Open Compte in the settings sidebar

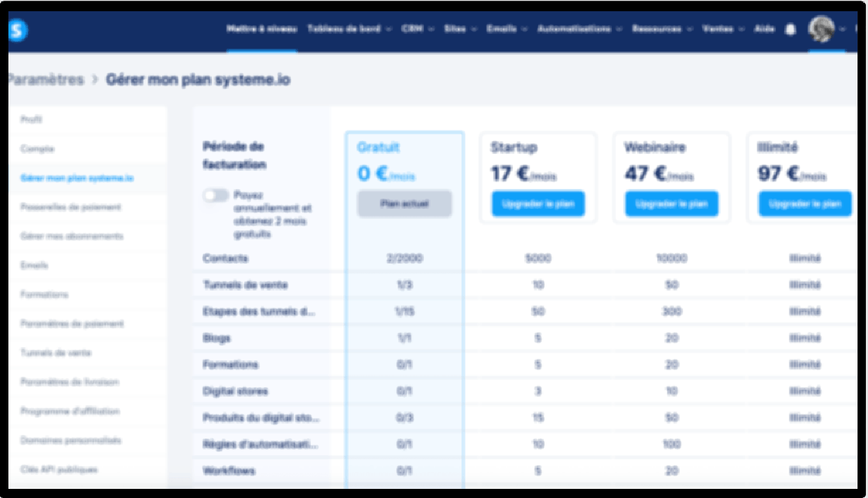[37, 149]
